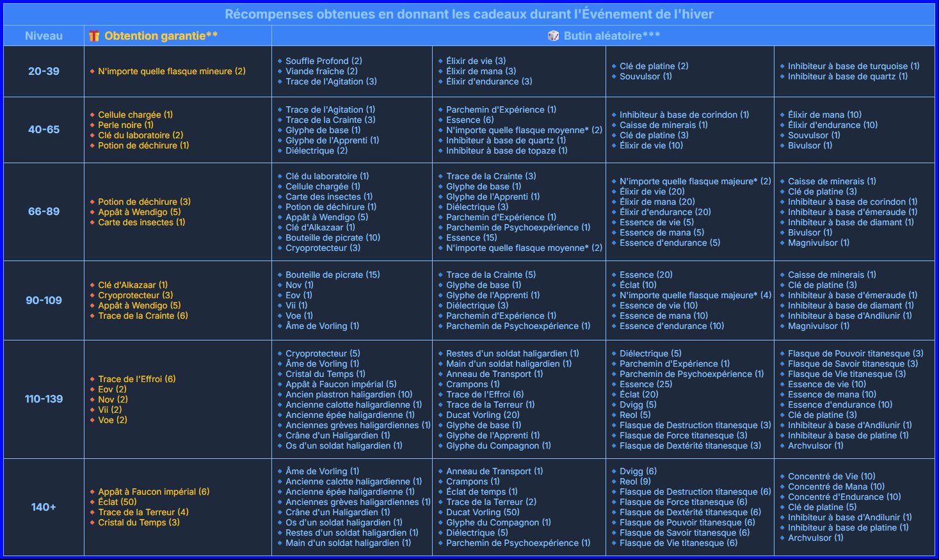Select the 140+ level row label
939x560 pixels.
pos(44,507)
